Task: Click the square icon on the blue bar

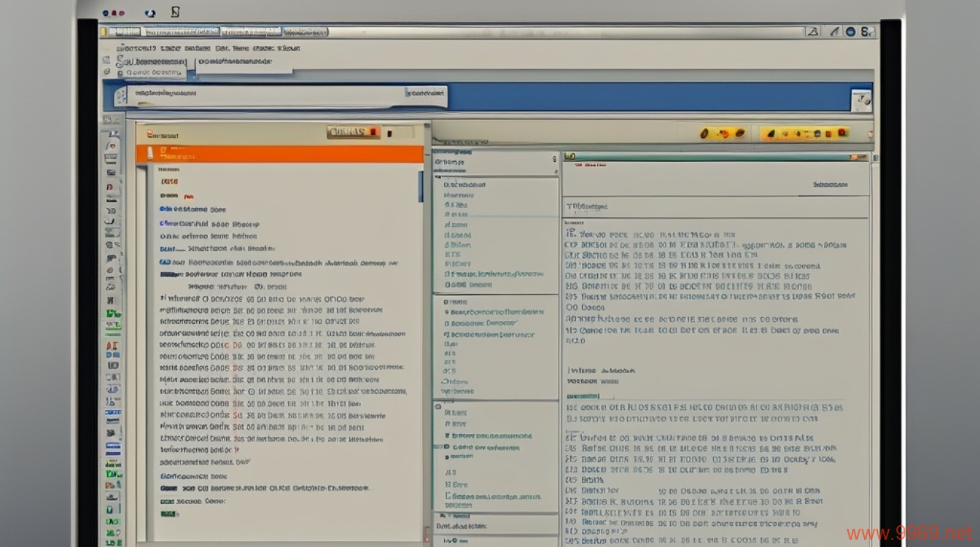Action: (861, 99)
